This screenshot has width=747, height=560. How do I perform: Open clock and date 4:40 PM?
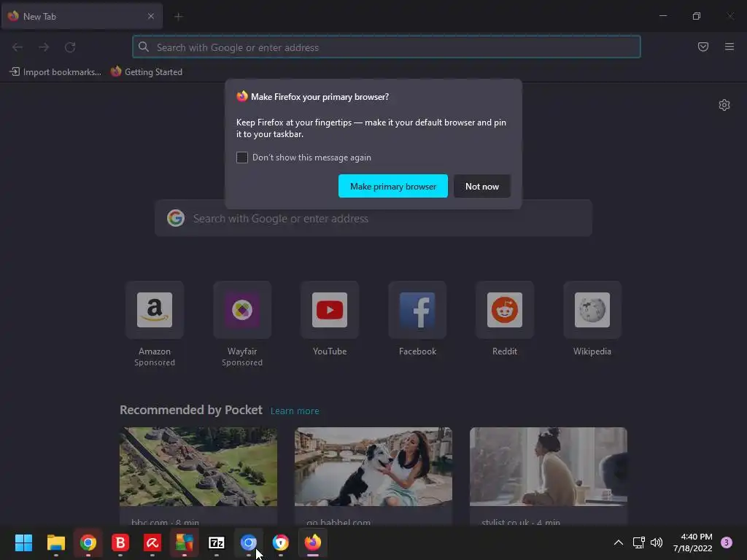(x=693, y=542)
